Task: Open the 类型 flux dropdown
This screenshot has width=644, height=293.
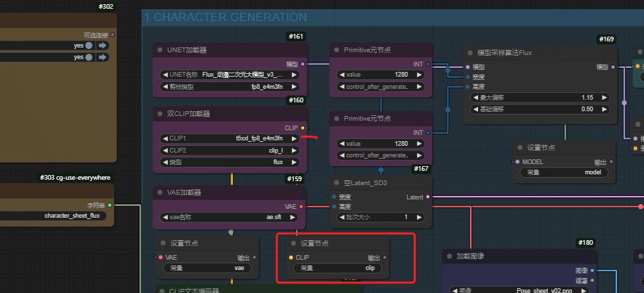Action: tap(230, 162)
